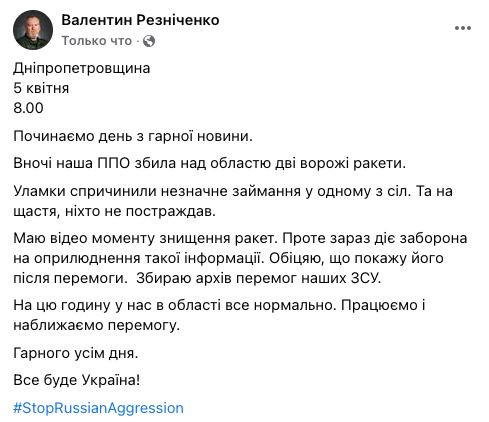This screenshot has width=489, height=422.
Task: Open the "Только что" timestamp permalink
Action: click(97, 41)
